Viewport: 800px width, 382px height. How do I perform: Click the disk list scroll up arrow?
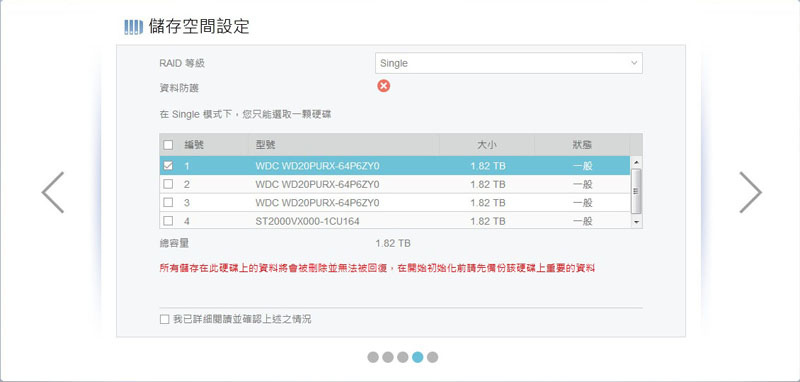[636, 163]
